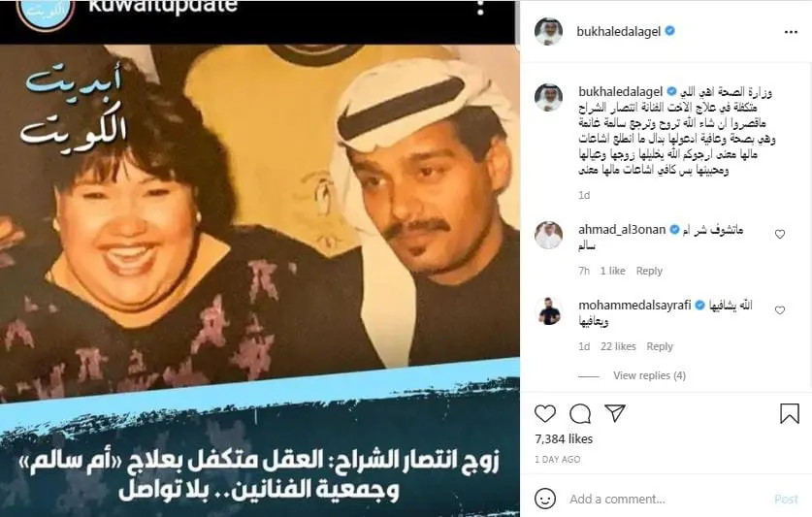Screen dimensions: 812x517
Task: Open ahmad_al3onan's profile avatar
Action: tap(548, 235)
